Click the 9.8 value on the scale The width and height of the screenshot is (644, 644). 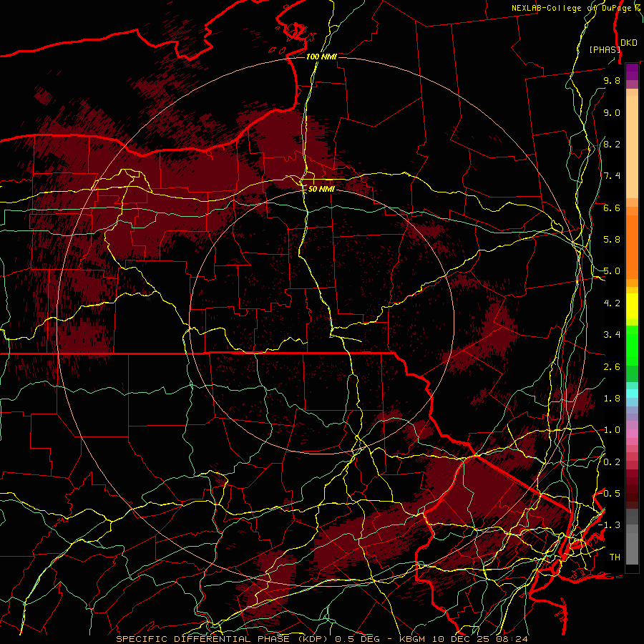coord(612,80)
